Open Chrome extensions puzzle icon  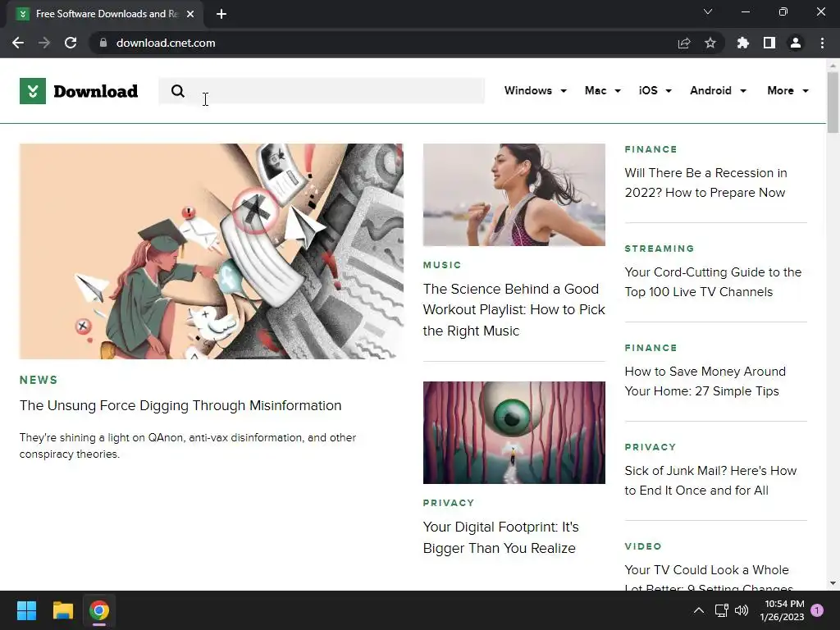click(743, 43)
